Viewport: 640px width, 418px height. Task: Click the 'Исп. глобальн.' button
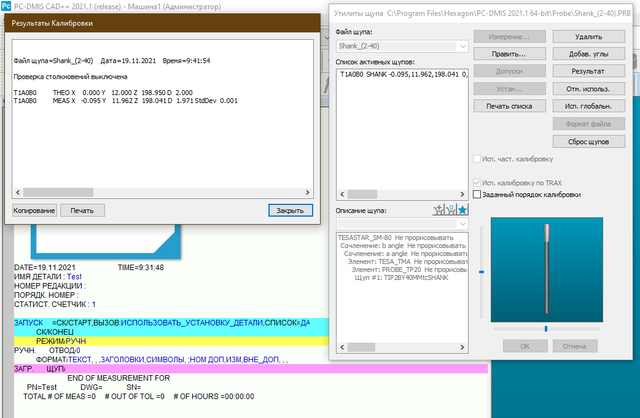pos(589,106)
